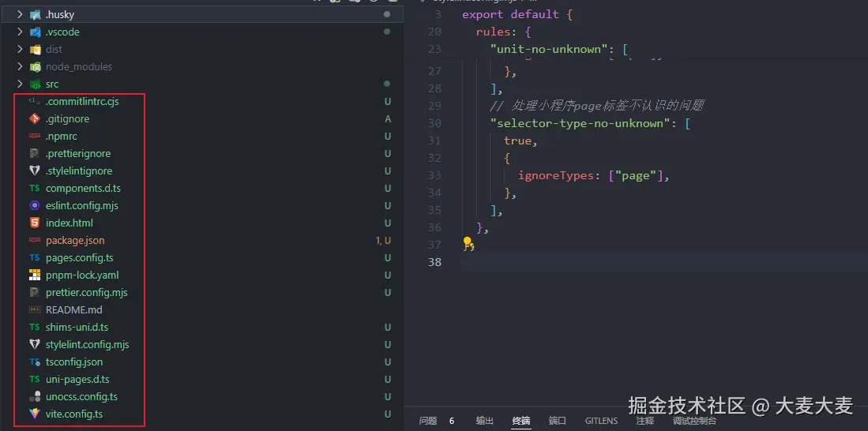868x431 pixels.
Task: Click the npm icon beside .npmrc
Action: [x=35, y=136]
